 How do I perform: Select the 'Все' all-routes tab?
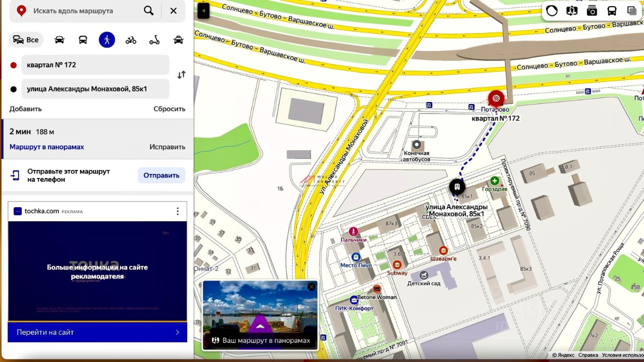(x=26, y=40)
